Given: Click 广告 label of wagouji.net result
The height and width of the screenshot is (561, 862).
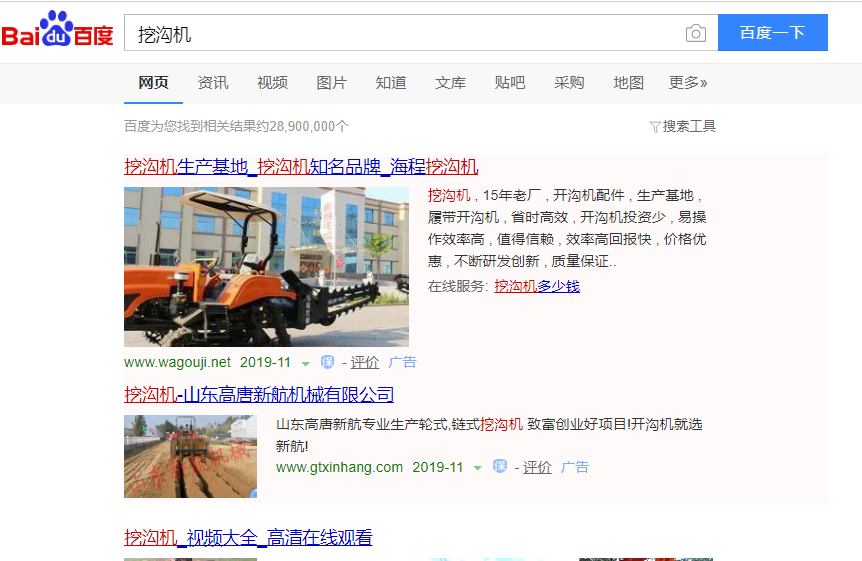Looking at the screenshot, I should pyautogui.click(x=402, y=362).
